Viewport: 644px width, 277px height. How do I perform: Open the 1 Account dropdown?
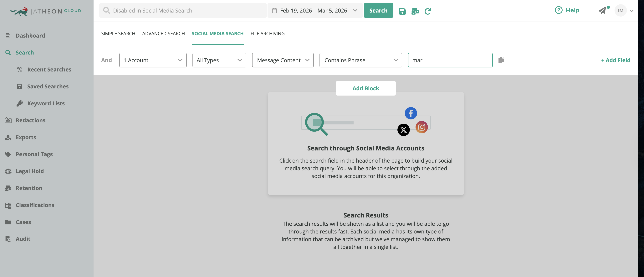click(153, 60)
